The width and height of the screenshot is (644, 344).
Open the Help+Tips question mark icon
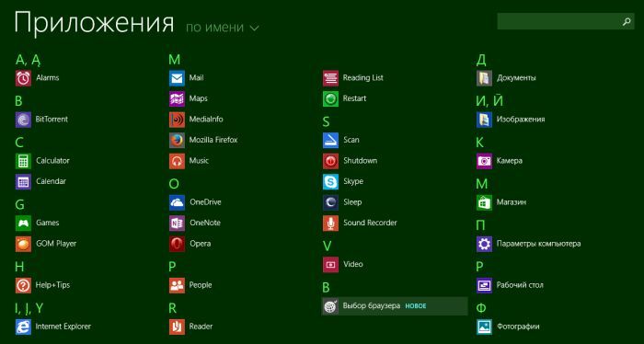pos(23,285)
